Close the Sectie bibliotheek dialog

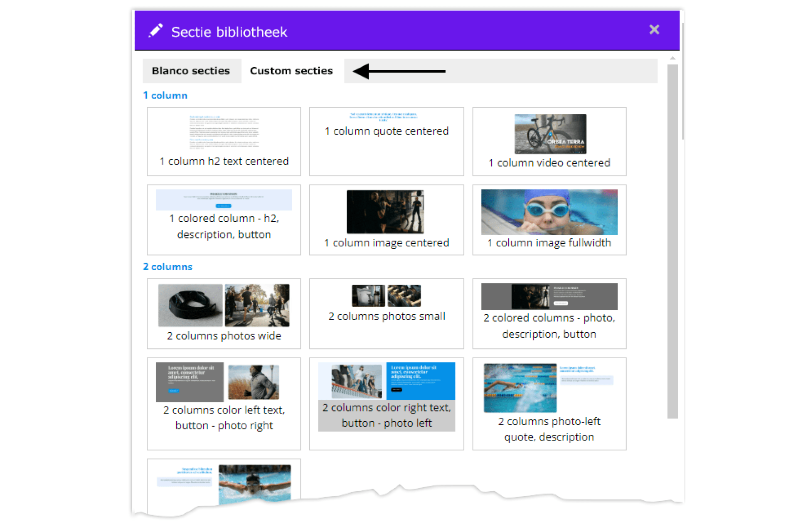654,30
